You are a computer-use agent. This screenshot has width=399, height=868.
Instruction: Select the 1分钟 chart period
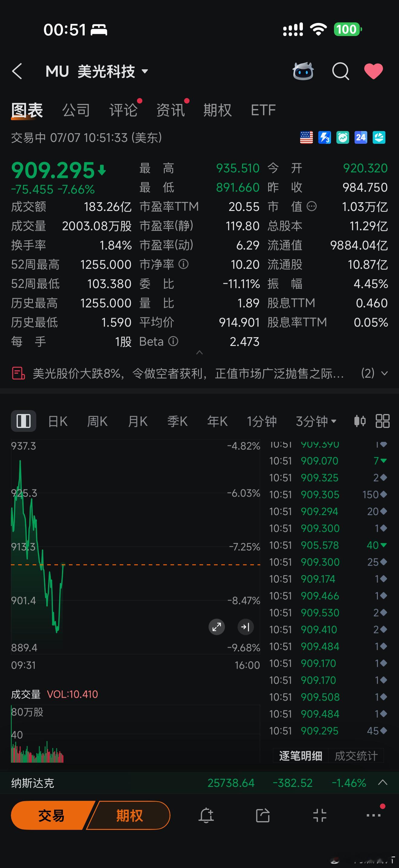coord(262,421)
